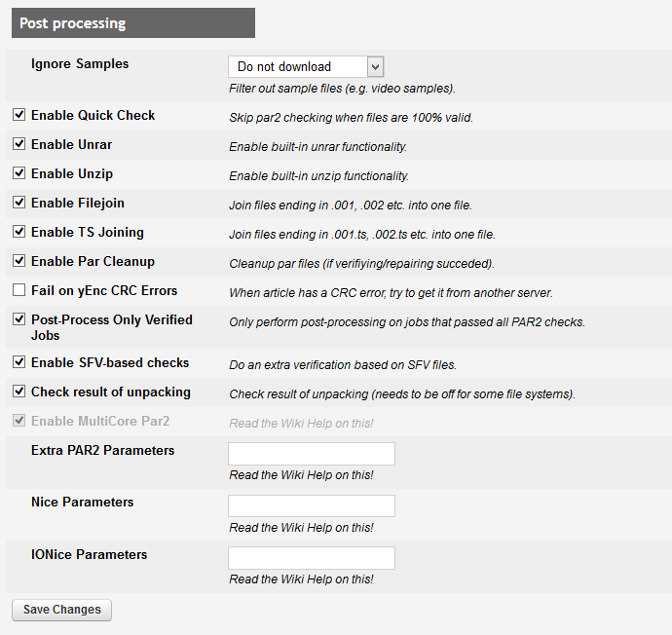Uncheck Enable TS Joining

pos(19,232)
